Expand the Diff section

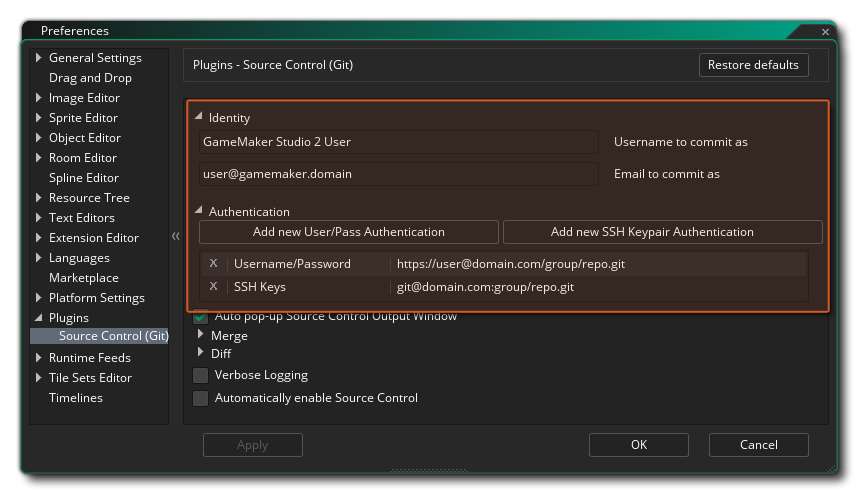click(201, 353)
